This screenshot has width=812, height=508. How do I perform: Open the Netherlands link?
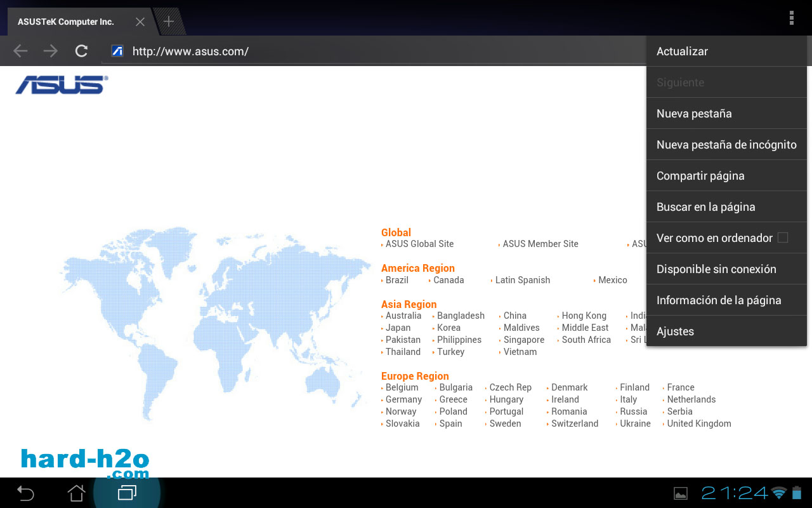[x=691, y=399]
